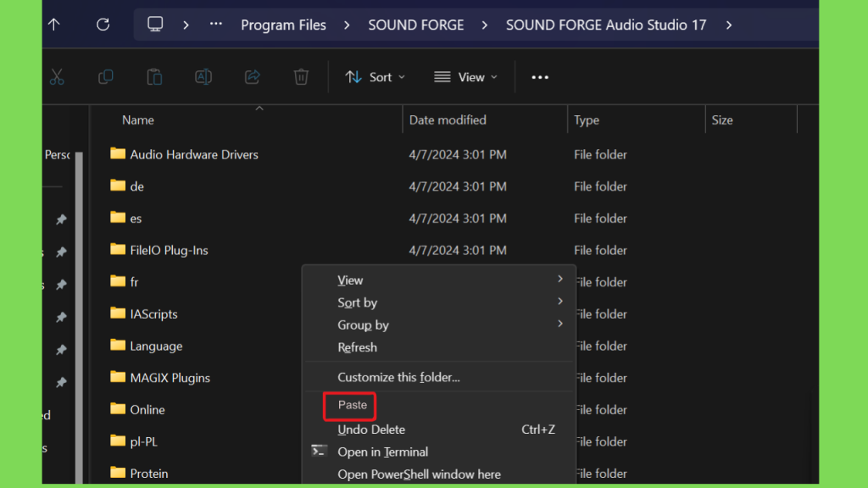
Task: Expand the View submenu arrow in context menu
Action: 560,279
